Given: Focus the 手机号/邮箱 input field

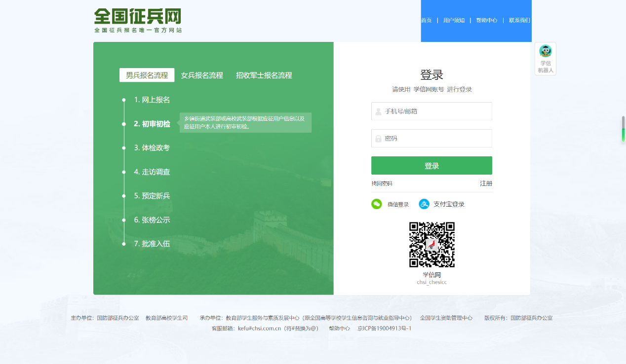Looking at the screenshot, I should [437, 111].
